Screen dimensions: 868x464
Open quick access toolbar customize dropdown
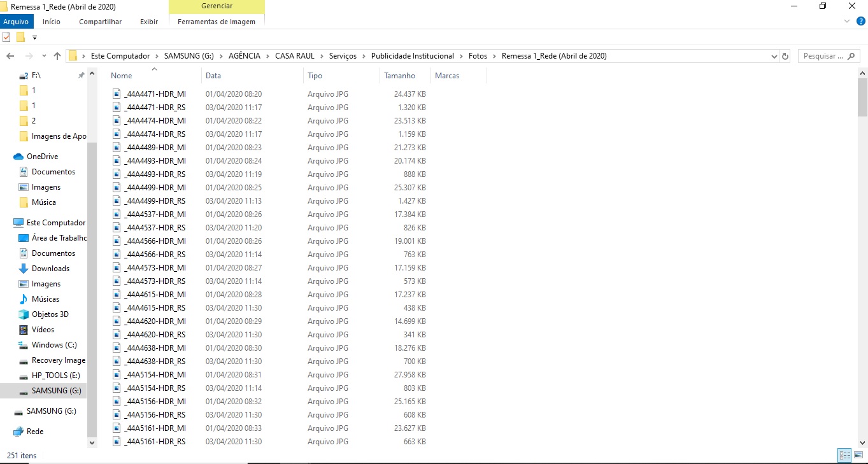[x=34, y=38]
